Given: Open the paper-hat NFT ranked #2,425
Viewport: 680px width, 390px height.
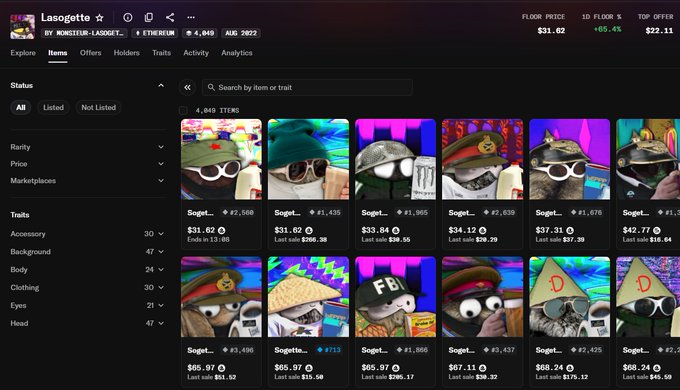Looking at the screenshot, I should (570, 297).
